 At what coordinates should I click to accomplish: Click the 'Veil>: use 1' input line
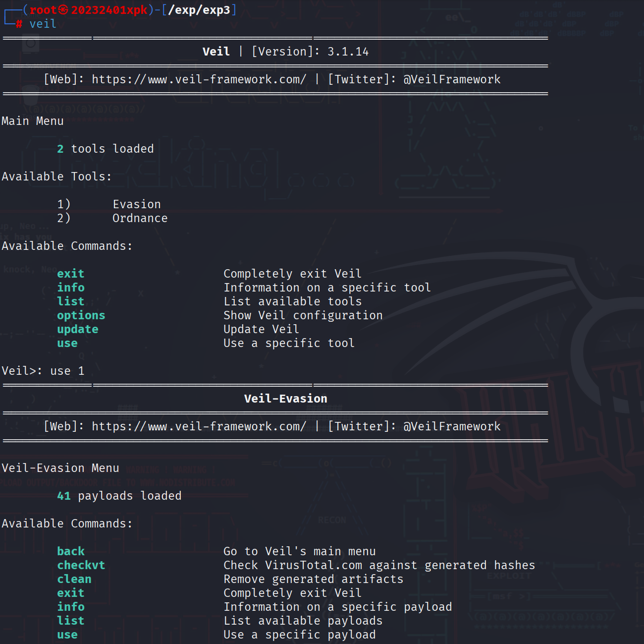pos(43,371)
